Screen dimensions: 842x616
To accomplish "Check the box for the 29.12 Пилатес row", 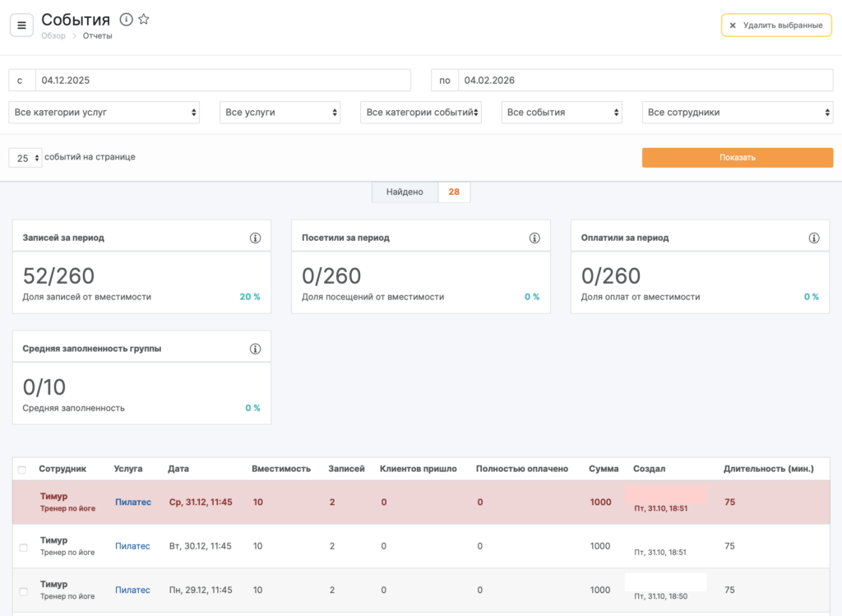I will (x=23, y=591).
